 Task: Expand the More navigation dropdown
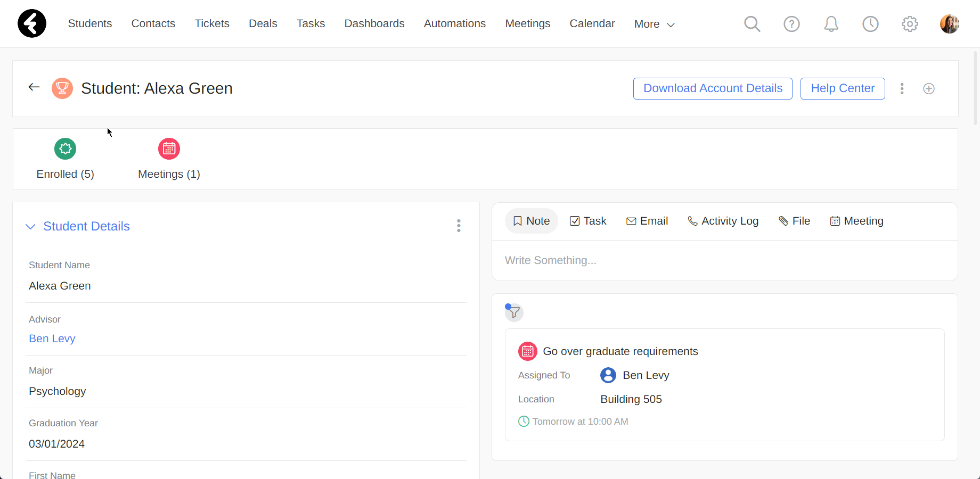pos(655,24)
